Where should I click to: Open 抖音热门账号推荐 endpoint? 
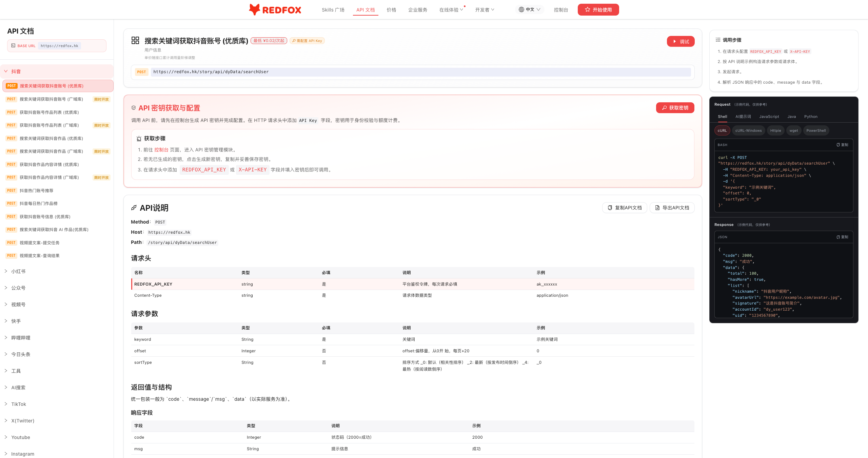coord(58,190)
